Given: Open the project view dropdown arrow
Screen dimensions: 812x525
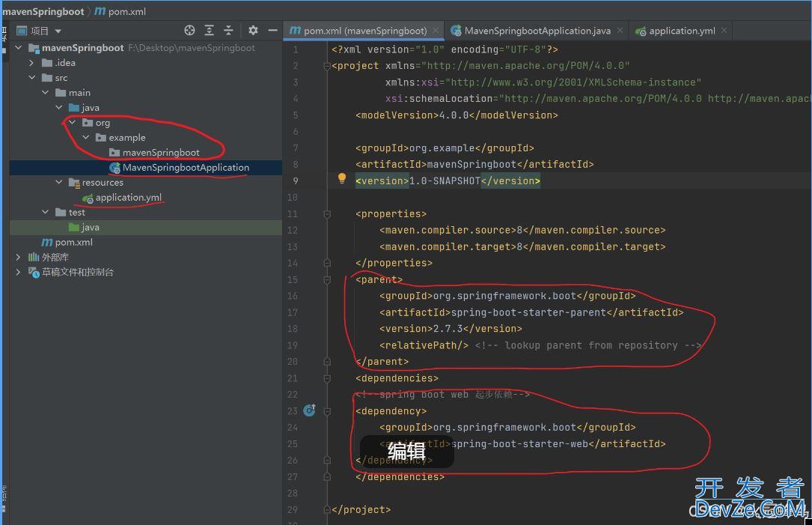Looking at the screenshot, I should pyautogui.click(x=58, y=31).
